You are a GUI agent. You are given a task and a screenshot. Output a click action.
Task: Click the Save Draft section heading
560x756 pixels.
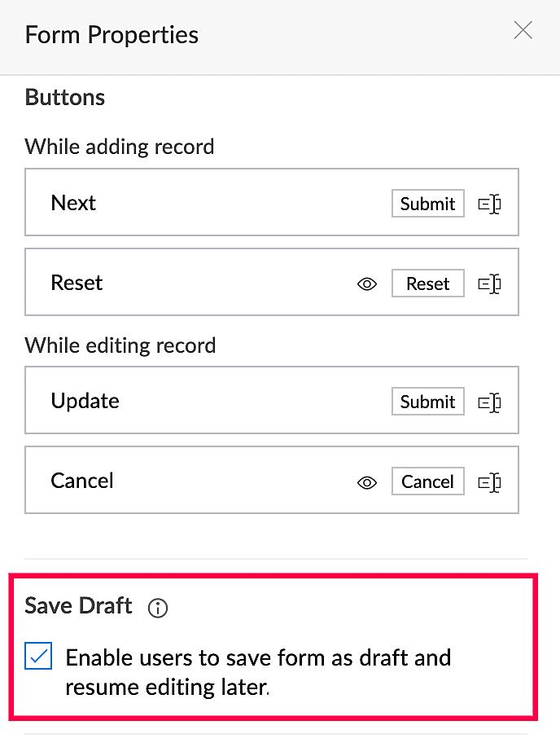[x=78, y=606]
